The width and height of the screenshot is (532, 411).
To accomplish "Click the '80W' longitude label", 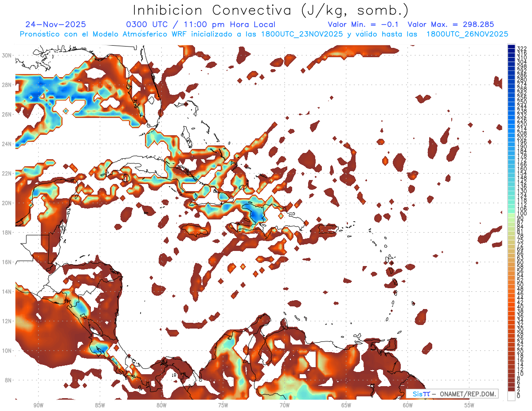I will [161, 405].
